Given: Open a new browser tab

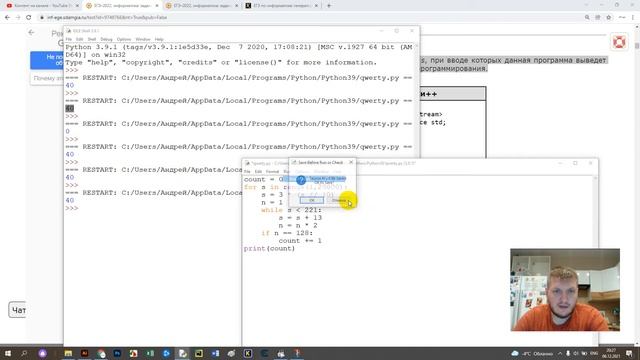Looking at the screenshot, I should click(329, 6).
